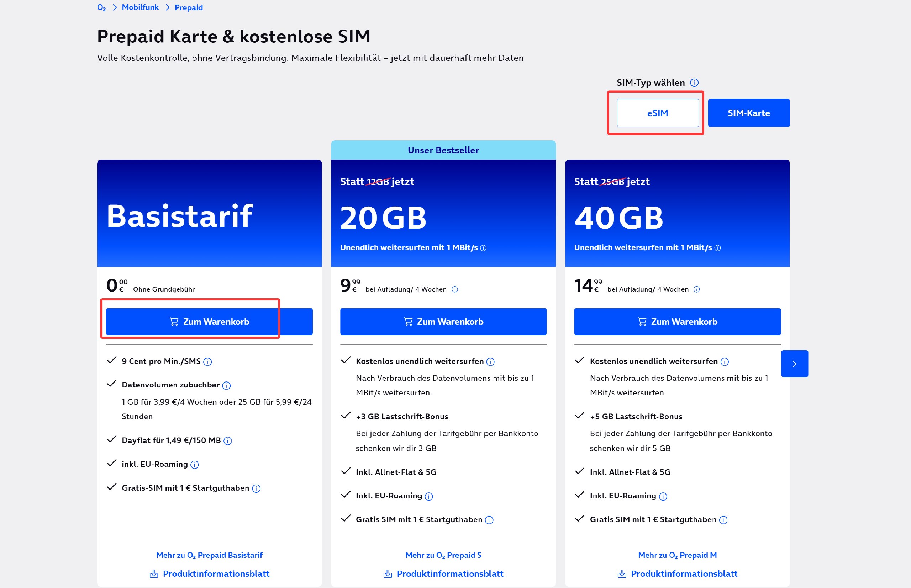Click info icon next to Dayflat für 1,49 €
This screenshot has width=911, height=588.
pos(227,441)
